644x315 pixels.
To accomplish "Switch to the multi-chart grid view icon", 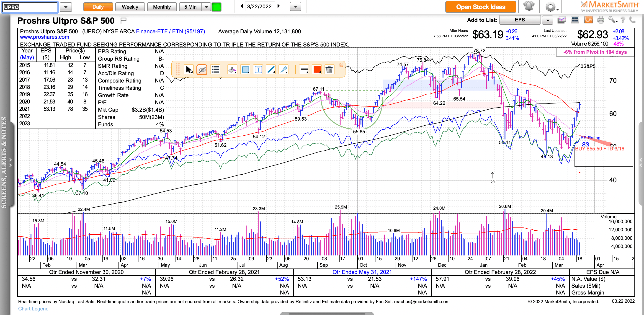I will (x=575, y=20).
